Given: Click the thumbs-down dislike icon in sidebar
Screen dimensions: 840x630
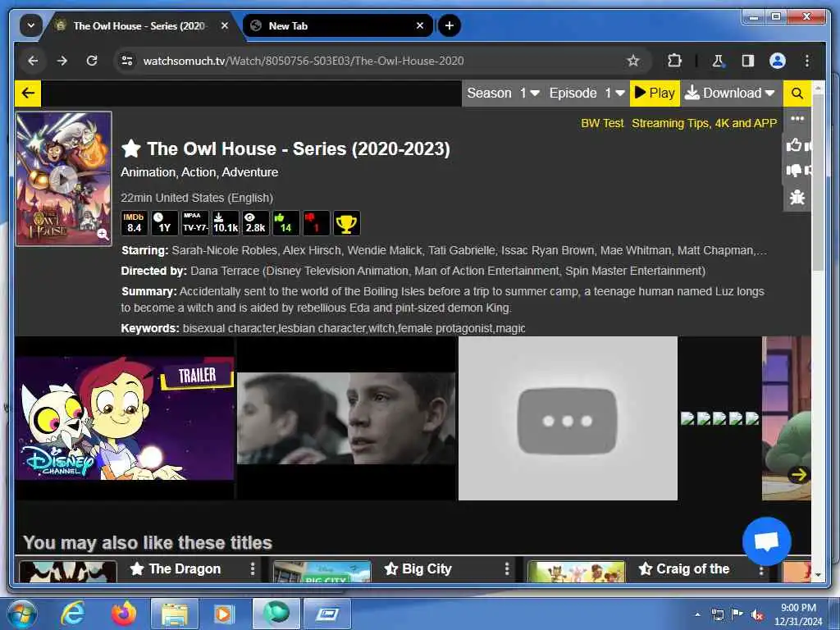Looking at the screenshot, I should pos(794,171).
